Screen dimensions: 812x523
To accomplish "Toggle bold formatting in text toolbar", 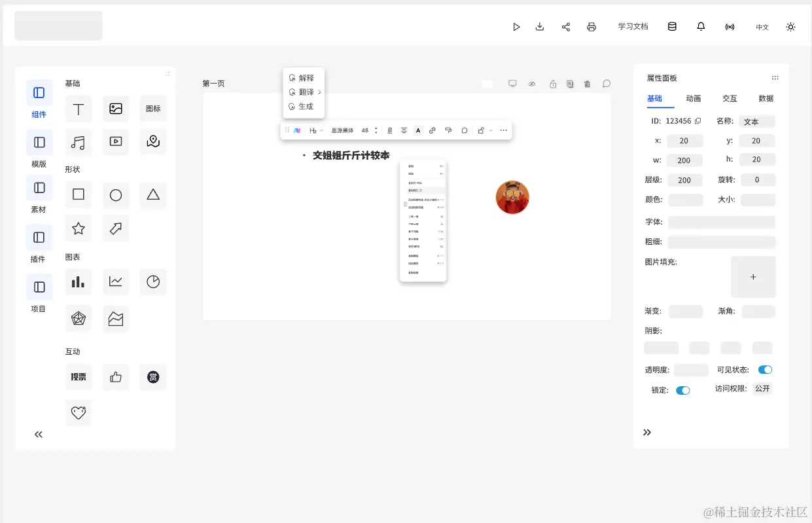I will (x=390, y=130).
